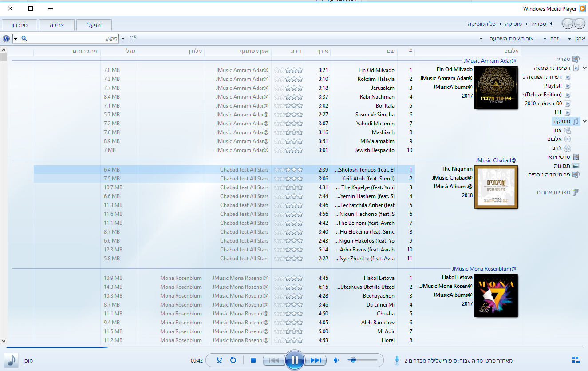This screenshot has height=371, width=588.
Task: Rate the Jerusalem track with stars
Action: (x=288, y=88)
